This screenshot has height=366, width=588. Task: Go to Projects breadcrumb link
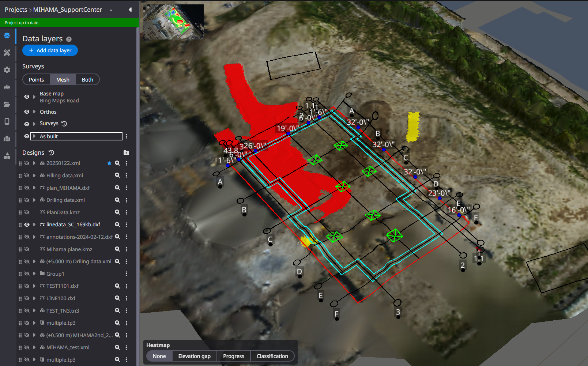(16, 10)
